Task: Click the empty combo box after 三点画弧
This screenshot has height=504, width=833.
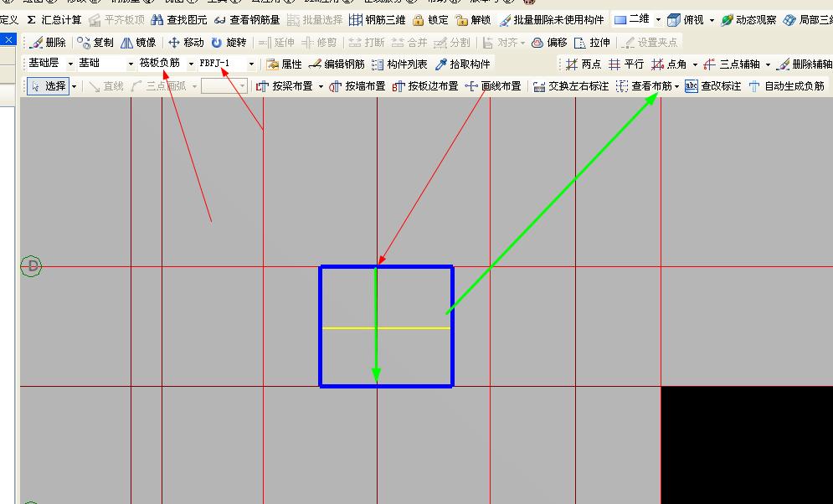Action: point(224,86)
